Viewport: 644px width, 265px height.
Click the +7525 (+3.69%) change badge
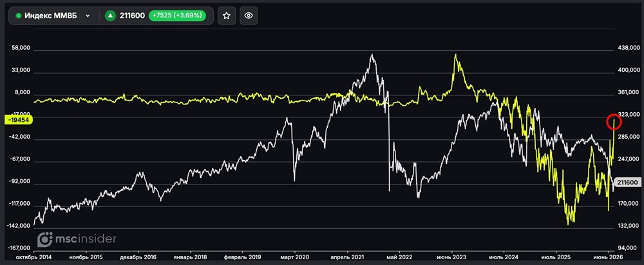pyautogui.click(x=176, y=16)
